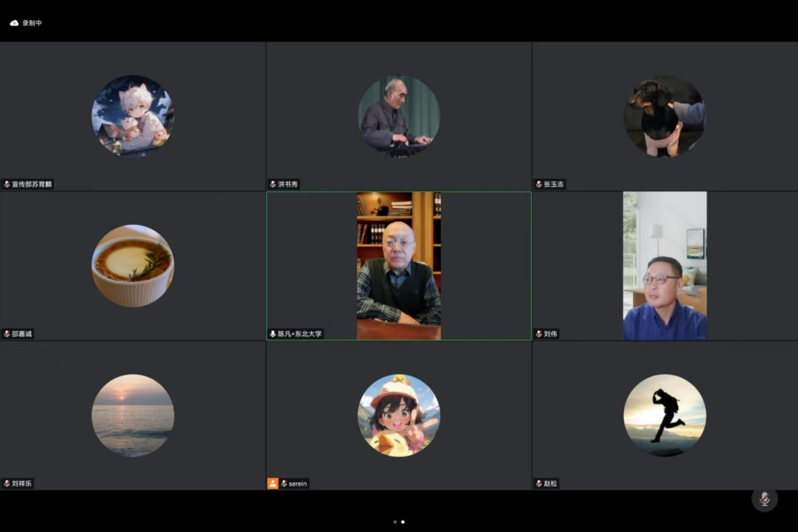This screenshot has height=532, width=798.
Task: Select the anime cat-boy avatar of 宣传部苏育麟
Action: 133,116
